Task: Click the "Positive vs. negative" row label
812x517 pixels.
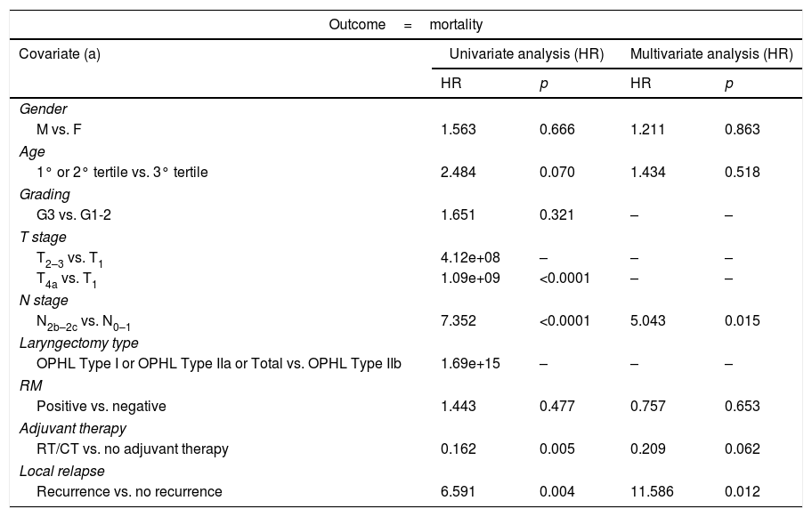Action: [x=101, y=406]
